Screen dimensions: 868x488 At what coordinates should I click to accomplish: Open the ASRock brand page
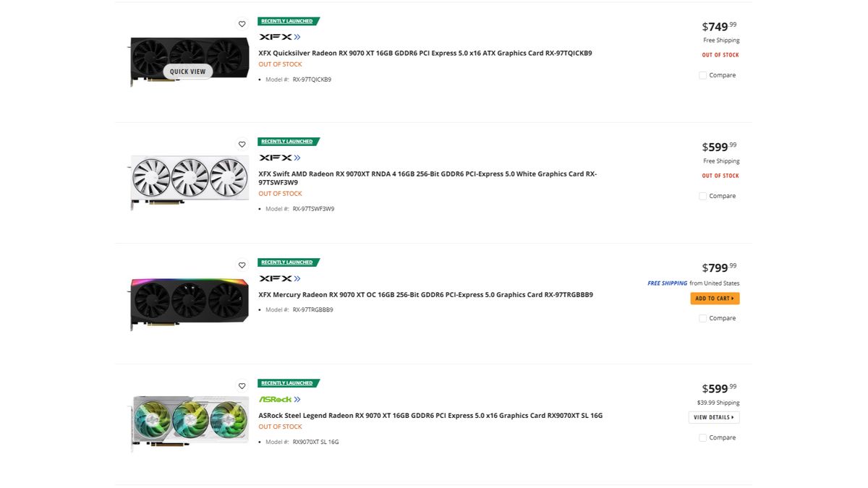276,399
